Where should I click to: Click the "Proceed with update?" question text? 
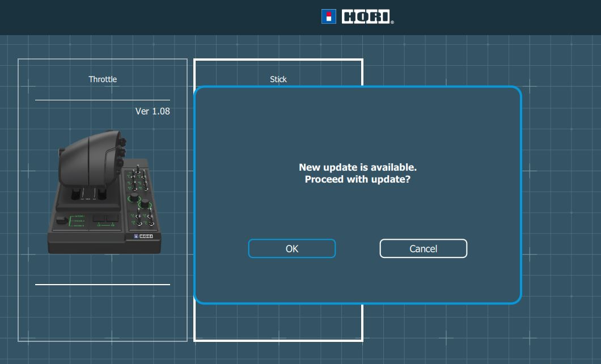click(357, 179)
